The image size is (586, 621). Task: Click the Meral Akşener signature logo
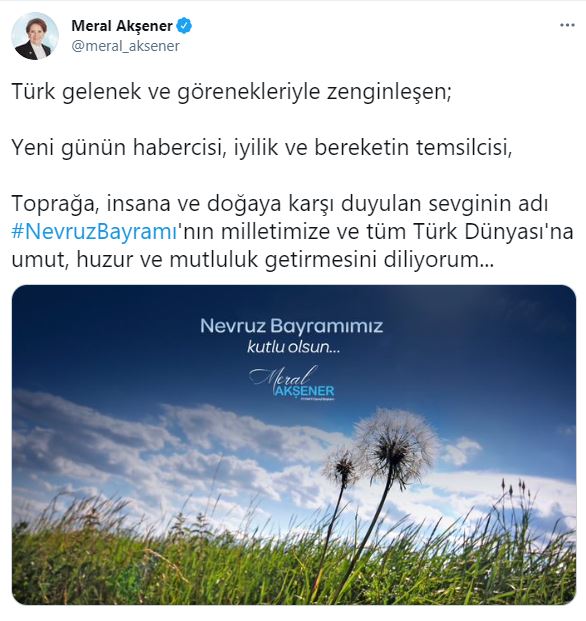point(292,383)
